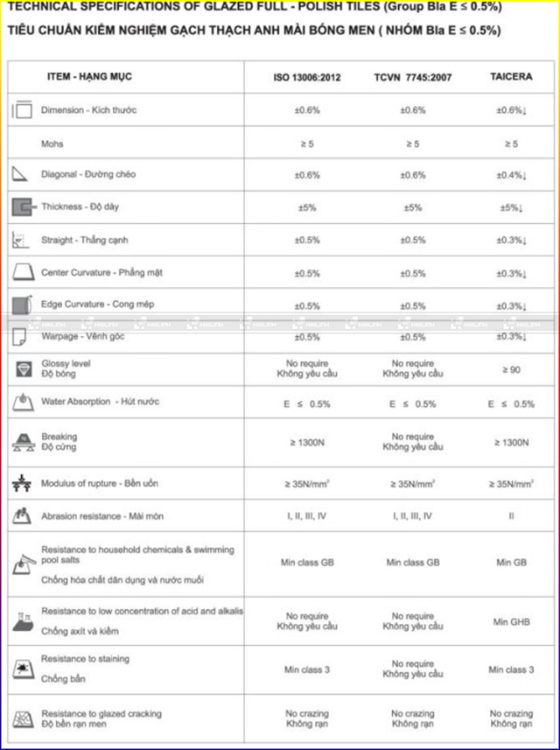Click the Center Curvature icon

point(22,272)
